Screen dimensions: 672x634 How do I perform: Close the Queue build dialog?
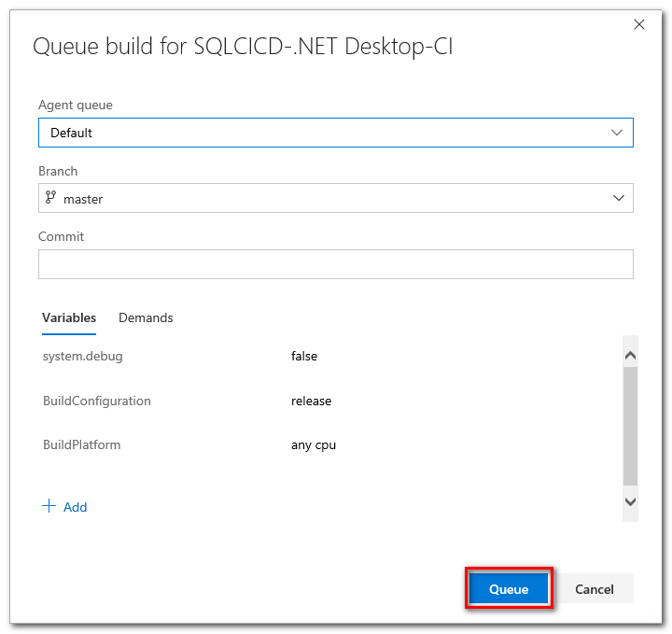tap(639, 24)
